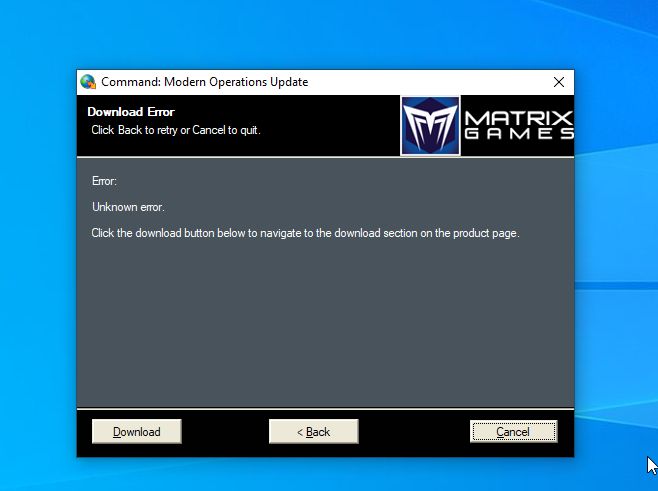Click the product page download instruction text

[x=305, y=233]
